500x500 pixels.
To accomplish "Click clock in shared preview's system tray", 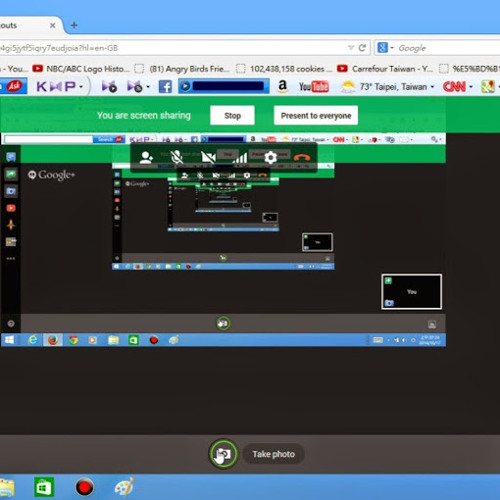I will pyautogui.click(x=430, y=340).
